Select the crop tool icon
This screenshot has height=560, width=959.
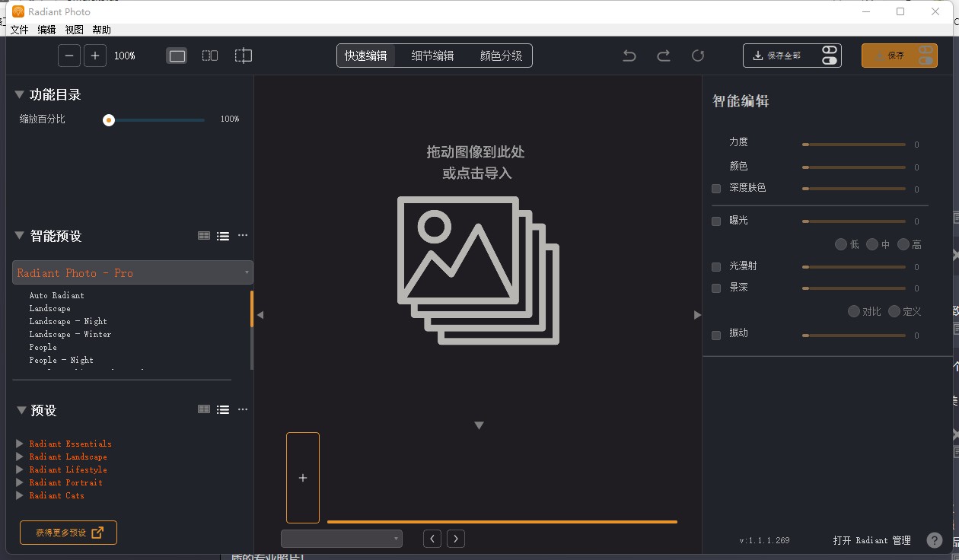pyautogui.click(x=243, y=56)
